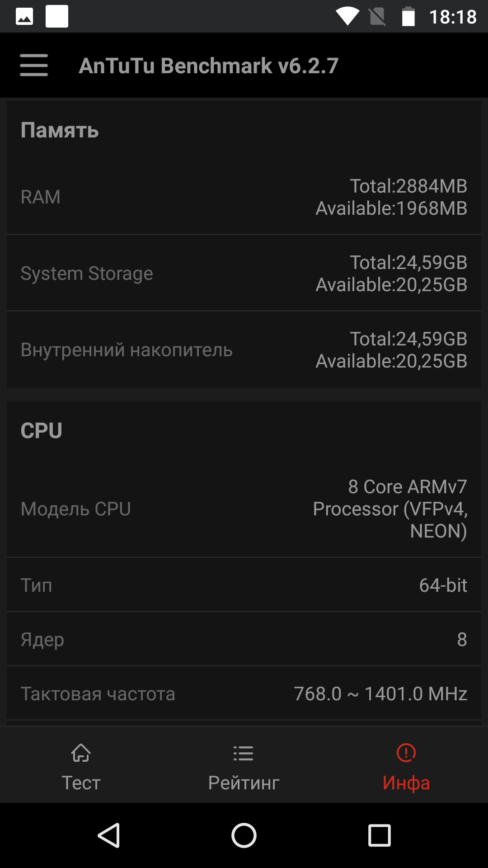Select the Инфа tab label
This screenshot has height=868, width=488.
(406, 783)
